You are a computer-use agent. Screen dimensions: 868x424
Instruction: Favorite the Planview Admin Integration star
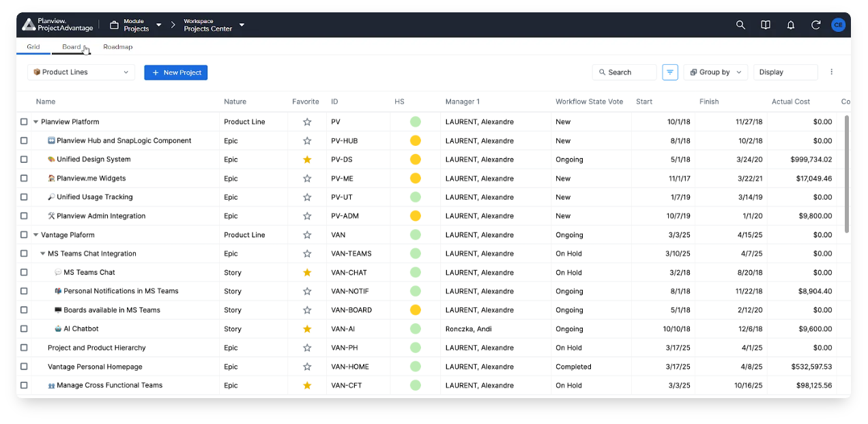pos(307,216)
